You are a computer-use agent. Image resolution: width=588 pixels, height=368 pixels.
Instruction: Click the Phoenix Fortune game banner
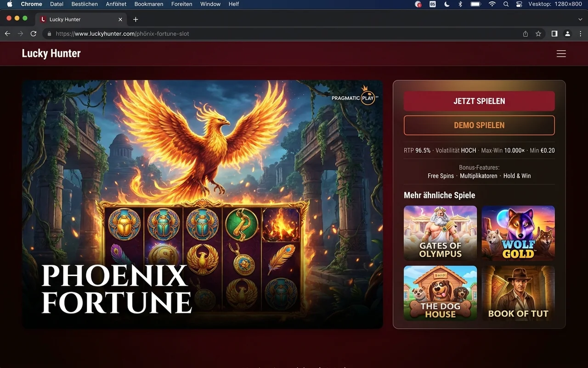(202, 205)
